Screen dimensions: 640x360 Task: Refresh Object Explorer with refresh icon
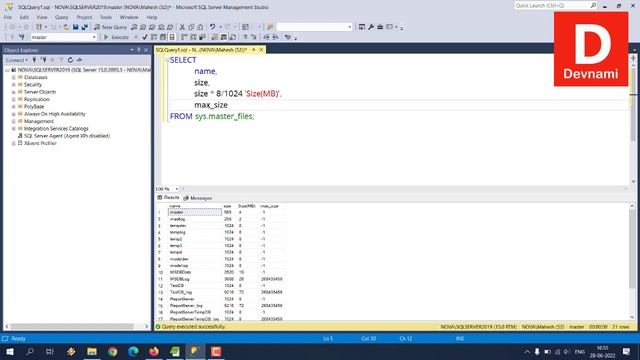click(70, 60)
